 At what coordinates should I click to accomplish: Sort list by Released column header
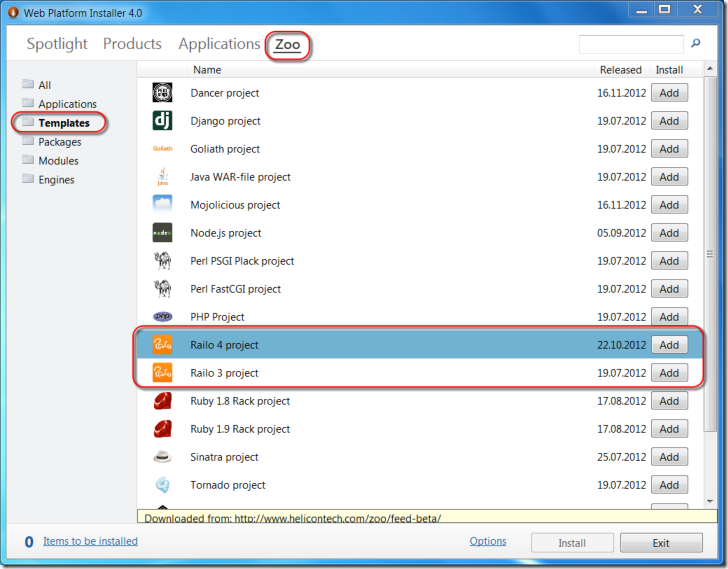click(x=620, y=70)
